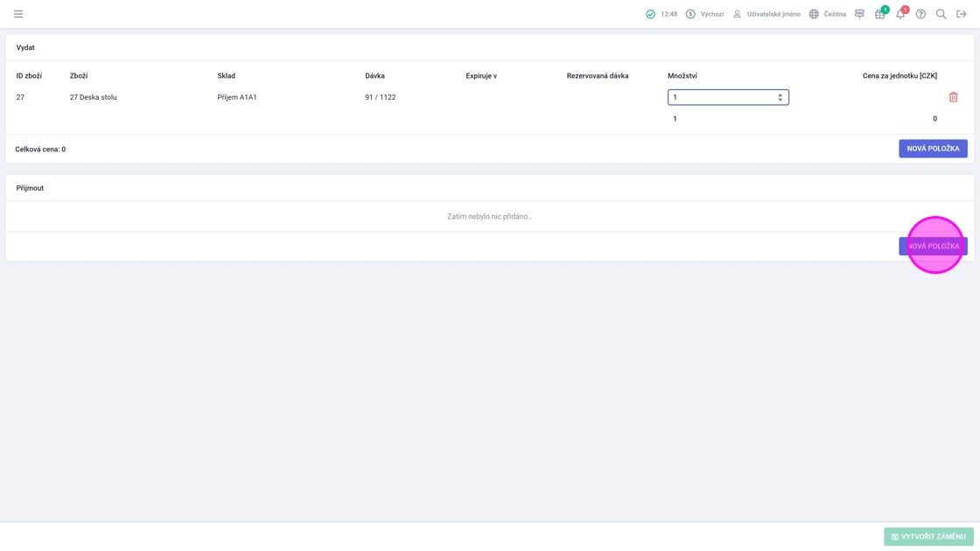Add new item in Přijmout section
980x551 pixels.
pos(933,246)
